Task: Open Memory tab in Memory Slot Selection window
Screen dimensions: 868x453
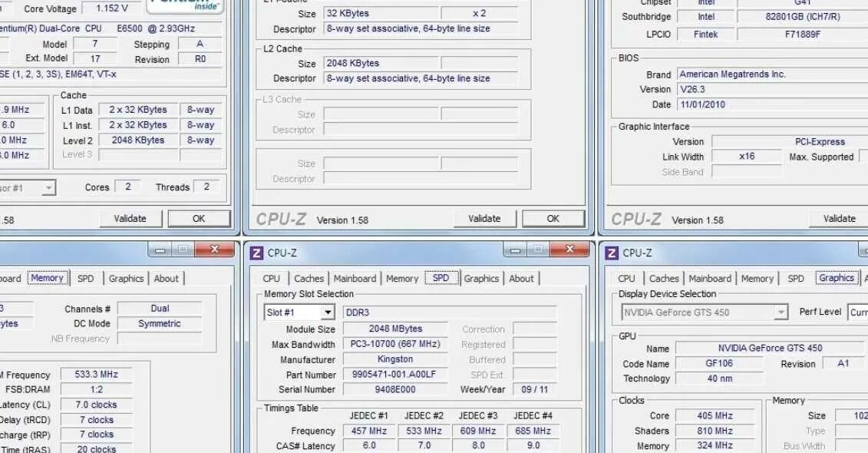Action: point(402,279)
